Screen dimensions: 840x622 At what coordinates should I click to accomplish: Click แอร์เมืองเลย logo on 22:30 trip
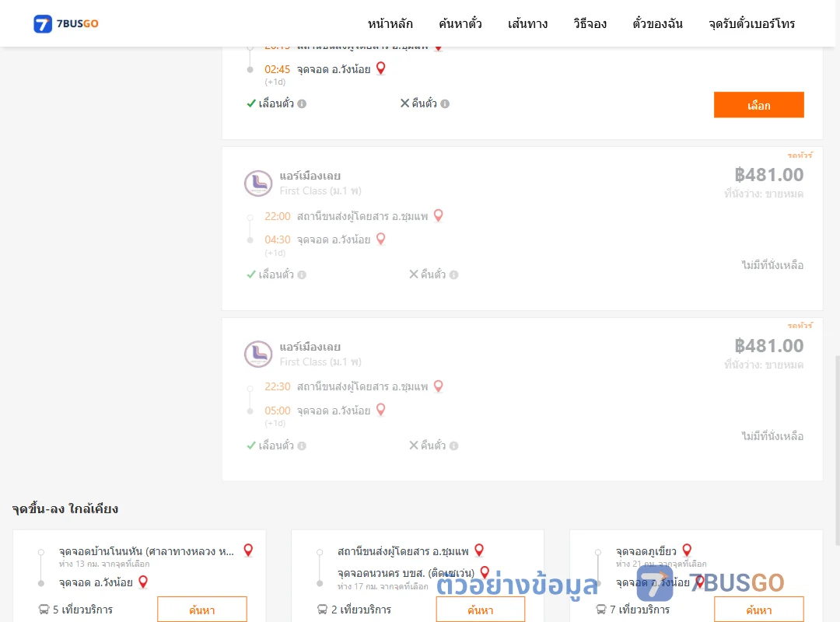258,354
